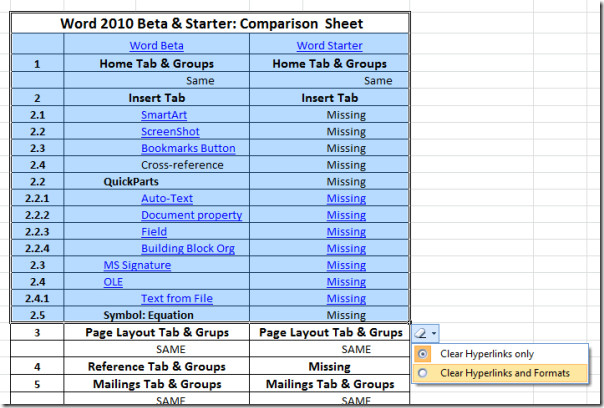This screenshot has width=604, height=408.
Task: Select the Comparison Sheet title cell
Action: (x=212, y=23)
